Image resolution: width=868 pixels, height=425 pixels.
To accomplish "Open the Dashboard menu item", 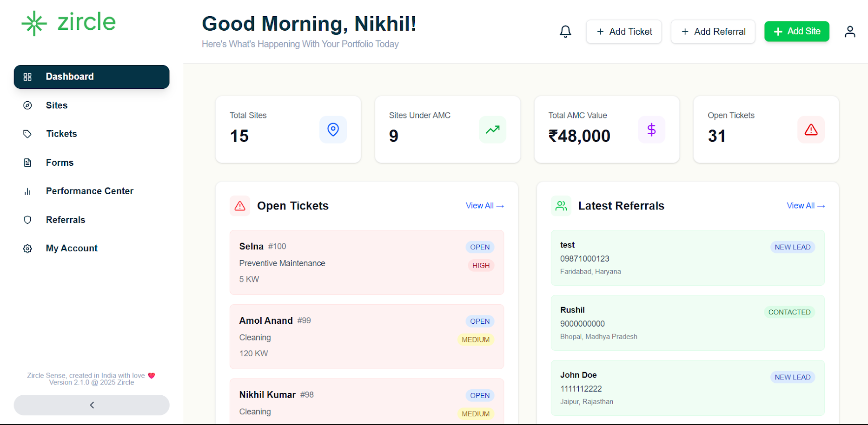I will pos(92,77).
